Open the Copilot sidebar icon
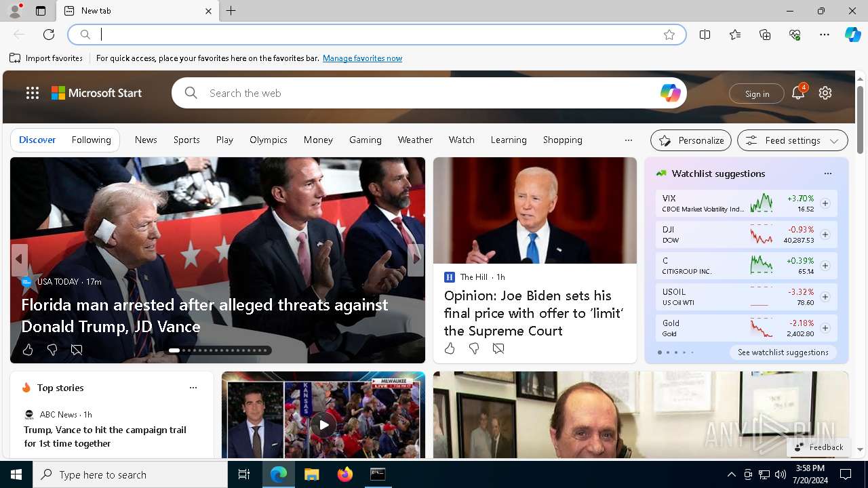The image size is (868, 488). point(853,35)
